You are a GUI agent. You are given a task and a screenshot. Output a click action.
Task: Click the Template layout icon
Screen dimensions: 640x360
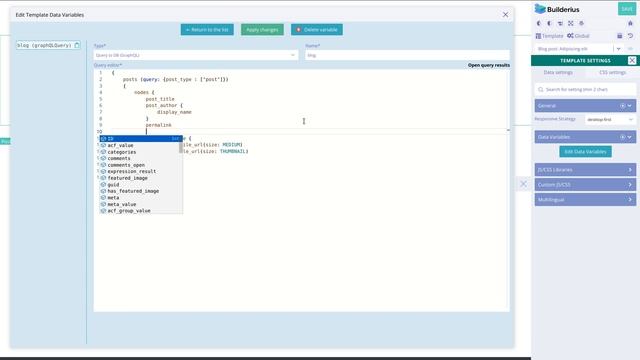pos(538,36)
